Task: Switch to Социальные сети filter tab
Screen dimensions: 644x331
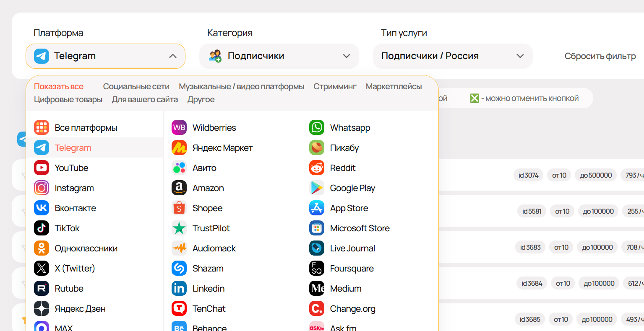Action: 136,87
